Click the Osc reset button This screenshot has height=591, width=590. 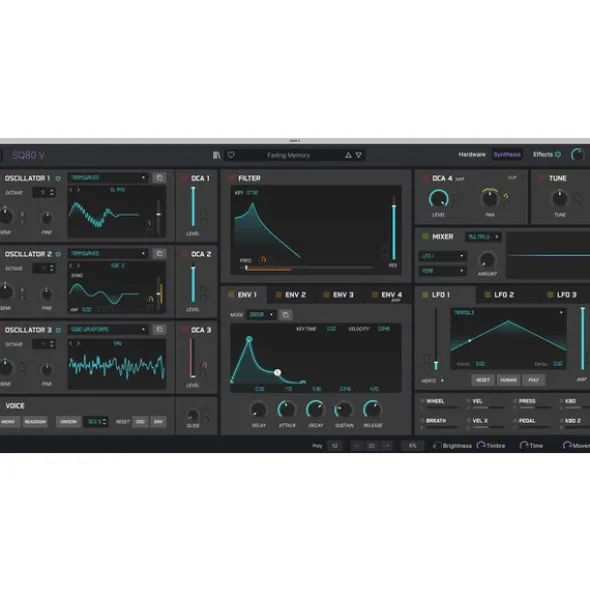[140, 421]
